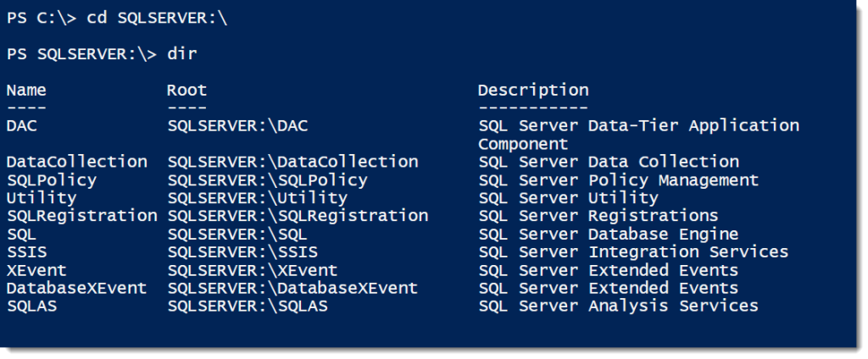Click the SQLRegistration name entry
The image size is (868, 359).
[x=82, y=216]
